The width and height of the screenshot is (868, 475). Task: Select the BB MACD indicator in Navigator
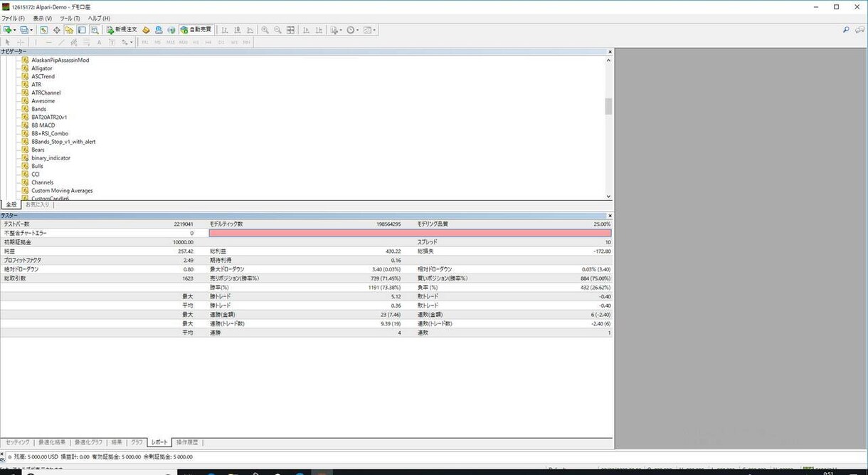(x=43, y=125)
